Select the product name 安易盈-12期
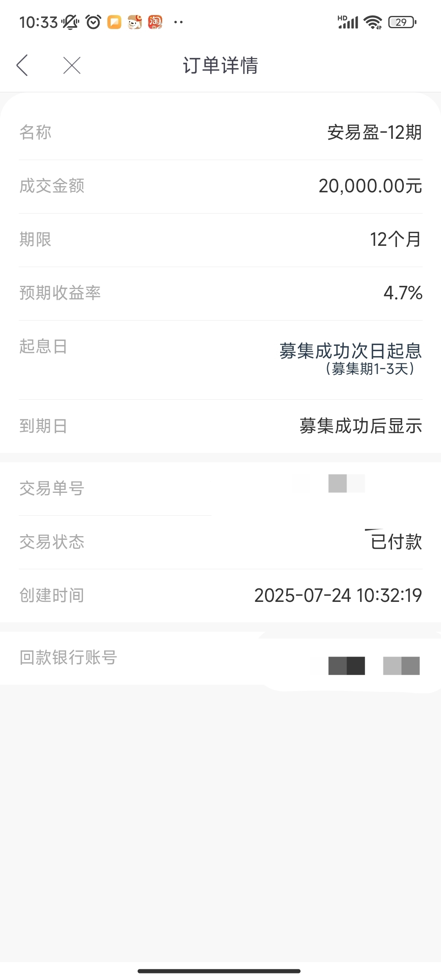 point(374,132)
